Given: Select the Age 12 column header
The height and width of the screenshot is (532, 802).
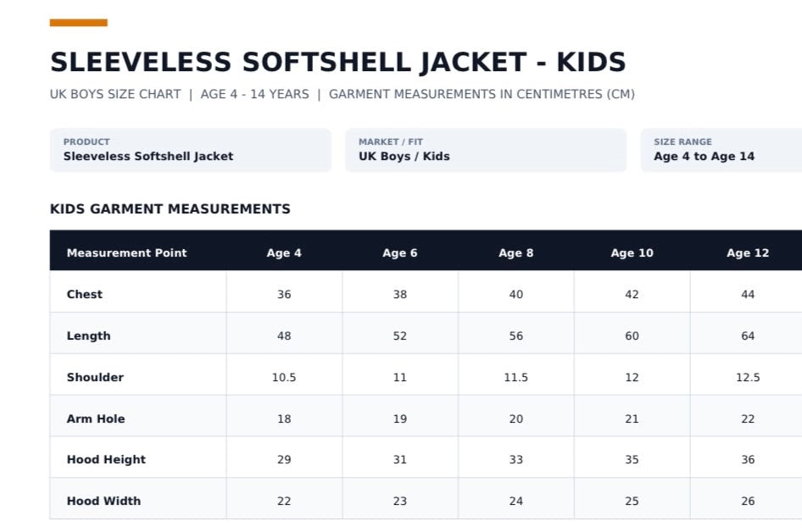Looking at the screenshot, I should [x=748, y=252].
